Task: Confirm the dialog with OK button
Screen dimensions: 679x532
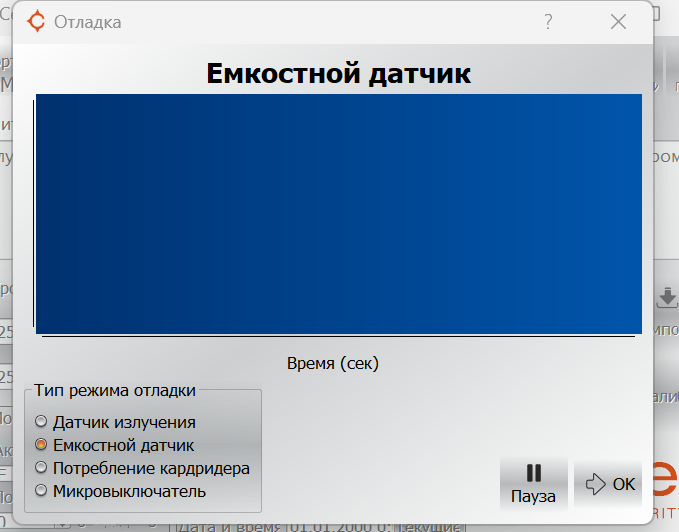Action: tap(608, 484)
